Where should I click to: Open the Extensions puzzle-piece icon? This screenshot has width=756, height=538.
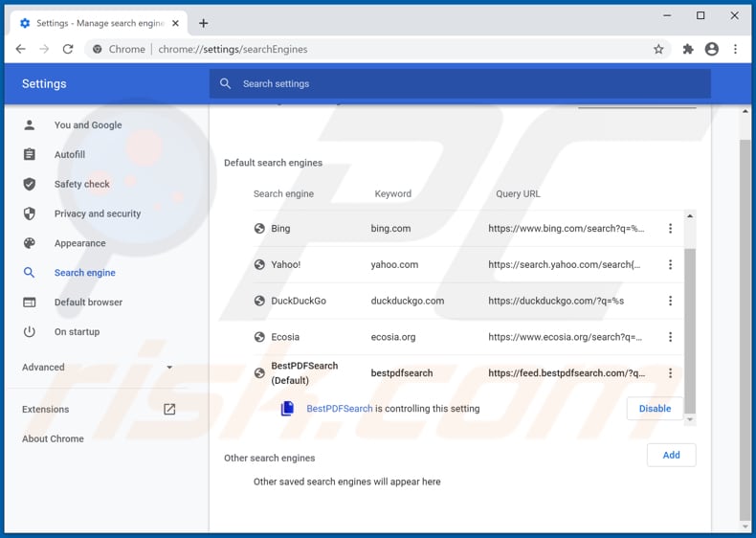[x=687, y=49]
